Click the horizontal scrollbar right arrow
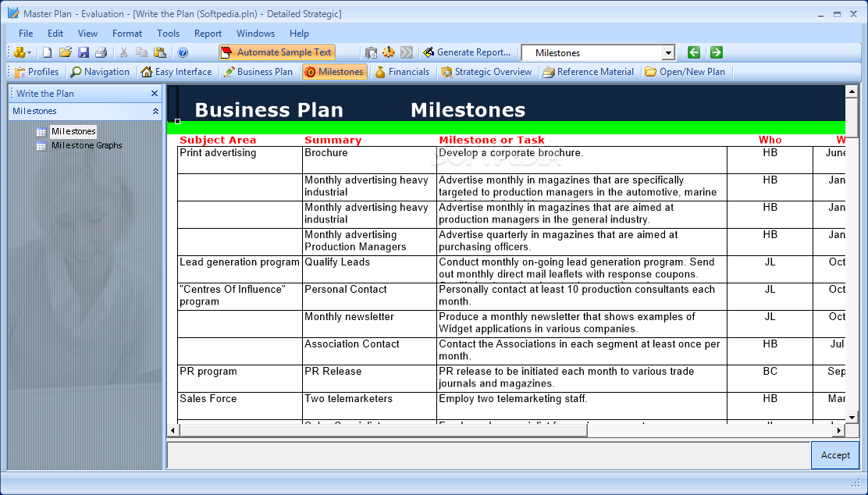The image size is (868, 495). (x=838, y=430)
